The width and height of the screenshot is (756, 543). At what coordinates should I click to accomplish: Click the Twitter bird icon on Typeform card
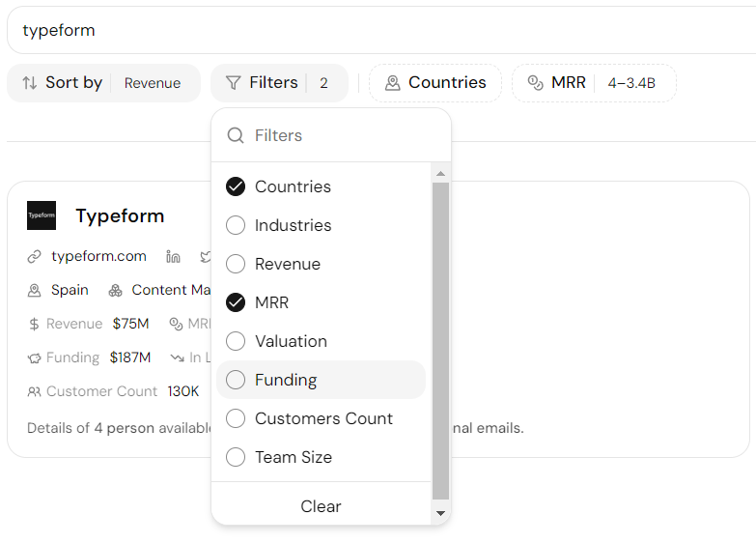point(206,257)
